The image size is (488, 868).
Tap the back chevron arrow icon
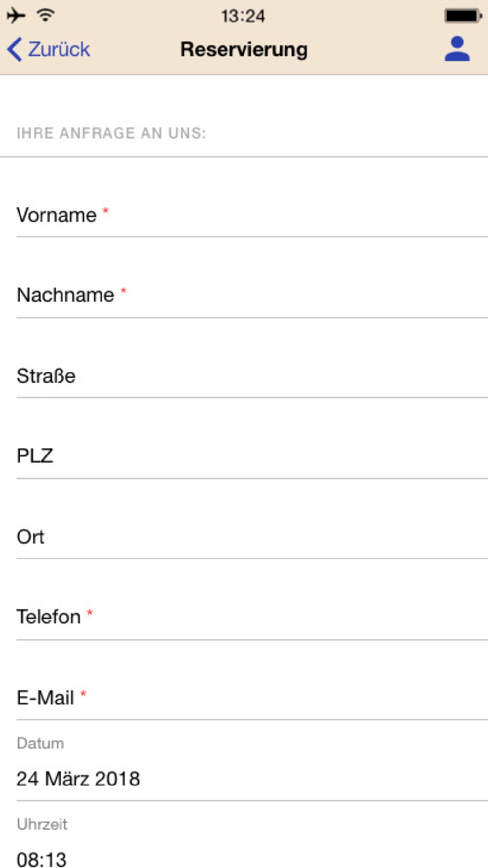(15, 49)
